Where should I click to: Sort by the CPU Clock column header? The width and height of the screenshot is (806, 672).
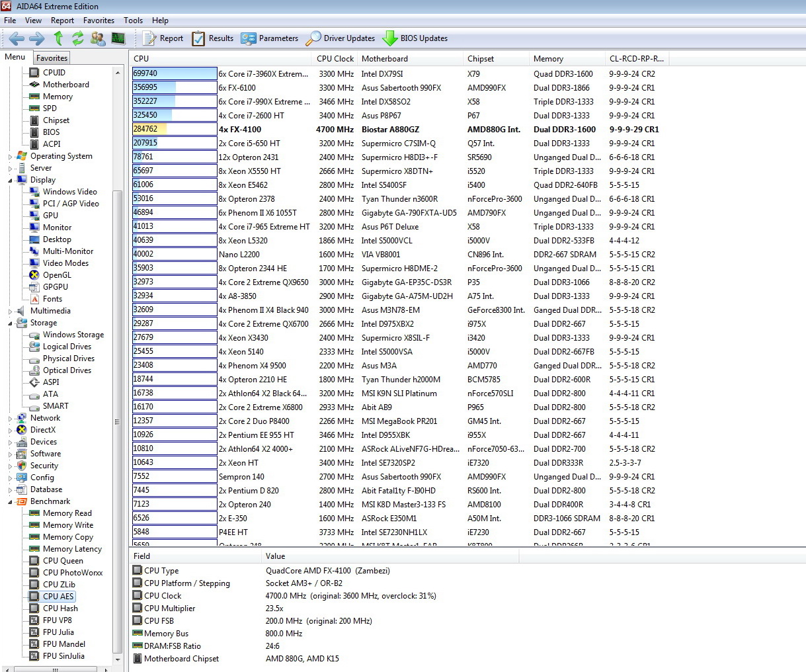[x=335, y=59]
